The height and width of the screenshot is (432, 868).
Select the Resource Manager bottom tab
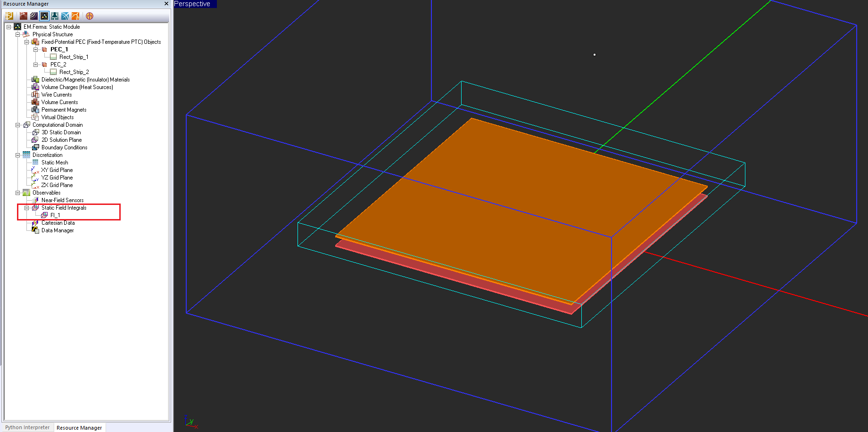[79, 428]
